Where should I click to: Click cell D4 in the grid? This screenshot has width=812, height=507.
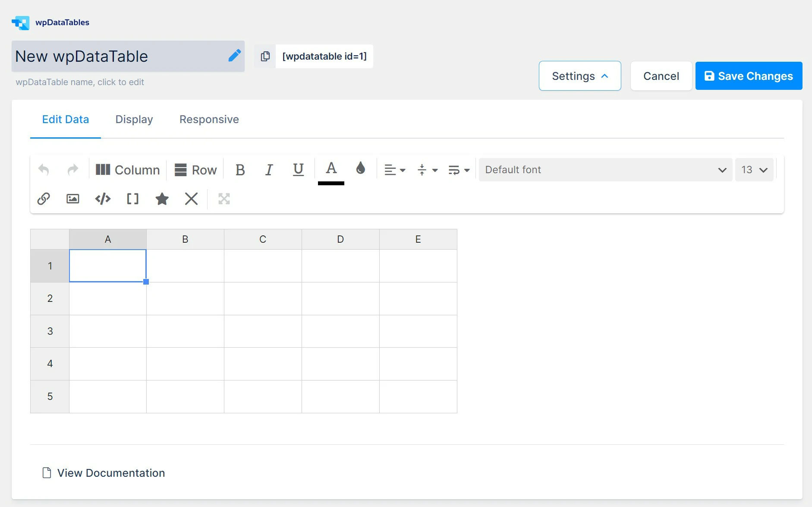[x=340, y=364]
